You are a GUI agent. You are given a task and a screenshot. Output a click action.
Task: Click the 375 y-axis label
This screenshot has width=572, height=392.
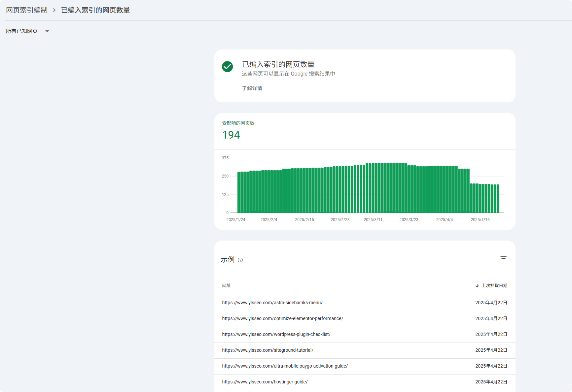tap(225, 158)
